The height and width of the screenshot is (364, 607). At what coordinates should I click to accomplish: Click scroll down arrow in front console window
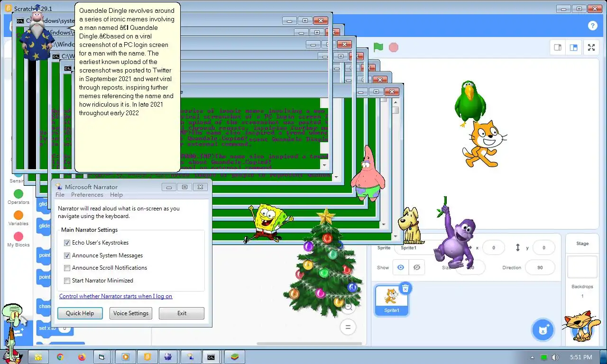tap(395, 235)
